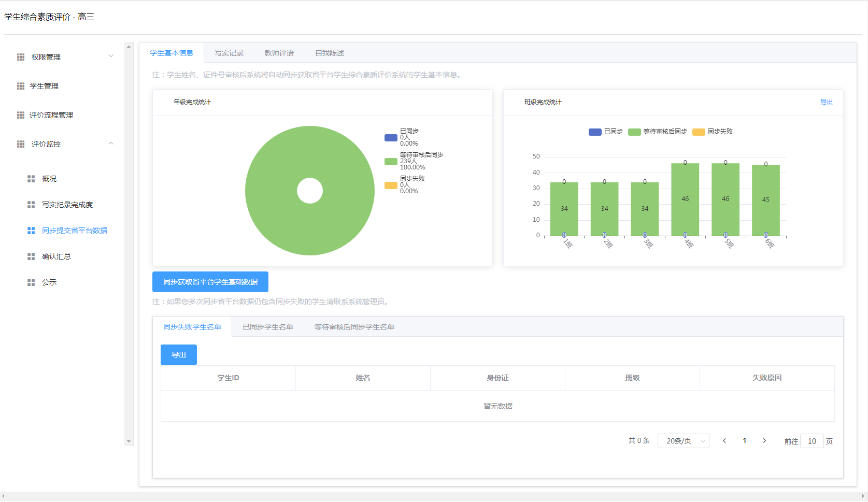868x502 pixels.
Task: Click the 姓名 column header
Action: pos(363,378)
